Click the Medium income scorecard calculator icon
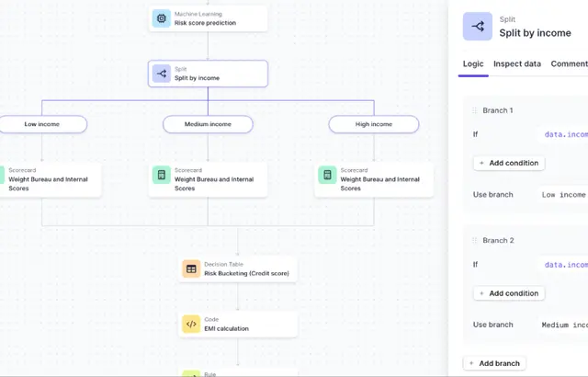This screenshot has width=588, height=377. point(162,175)
